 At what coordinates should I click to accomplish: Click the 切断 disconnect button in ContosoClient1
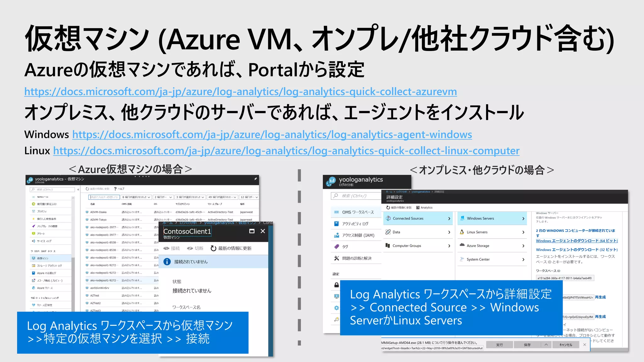pyautogui.click(x=195, y=248)
